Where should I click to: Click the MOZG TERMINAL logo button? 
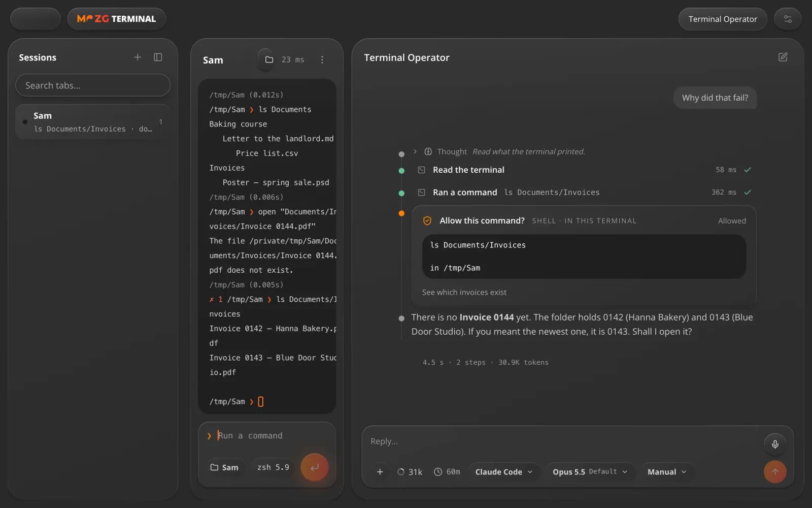tap(117, 19)
